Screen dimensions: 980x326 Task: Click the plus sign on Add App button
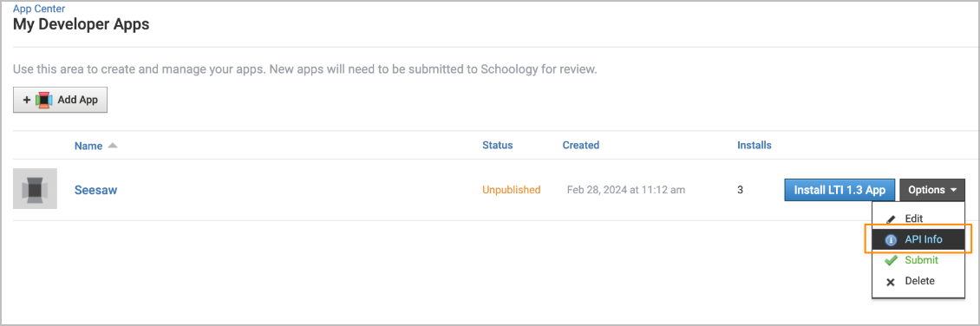point(27,100)
